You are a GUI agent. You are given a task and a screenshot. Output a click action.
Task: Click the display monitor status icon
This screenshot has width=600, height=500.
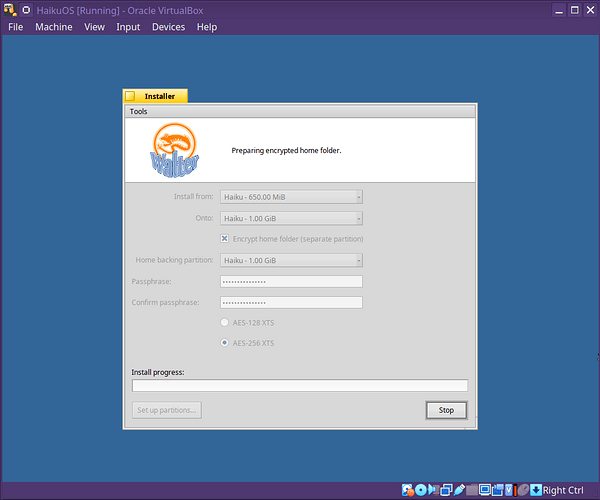[485, 490]
